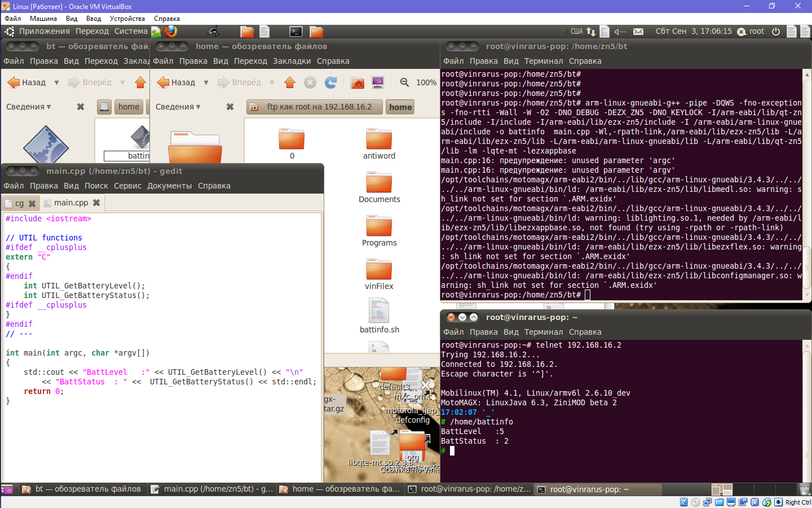This screenshot has width=812, height=508.
Task: Open the Programs folder
Action: coord(379,231)
